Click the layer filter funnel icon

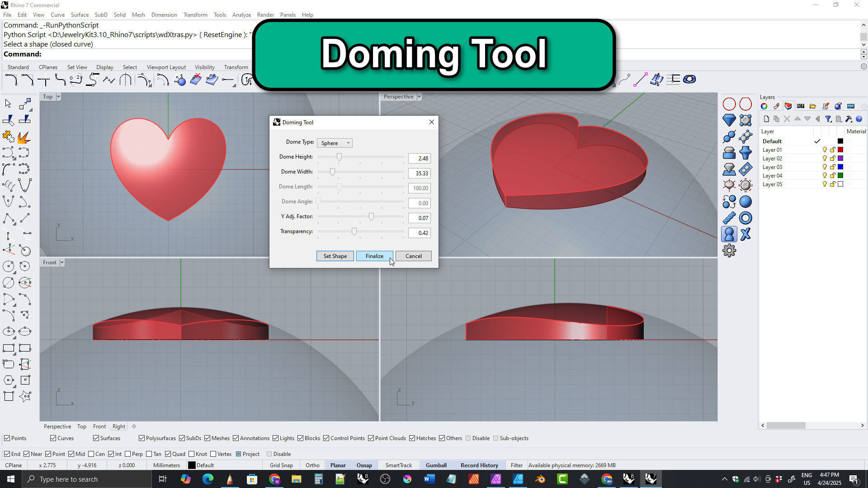pyautogui.click(x=828, y=119)
